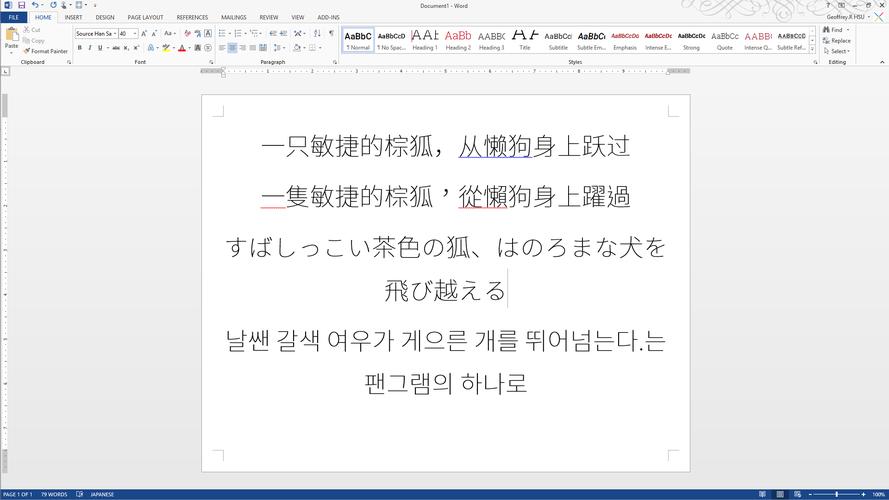Toggle bold formatting
Screen dimensions: 889x500
79,48
